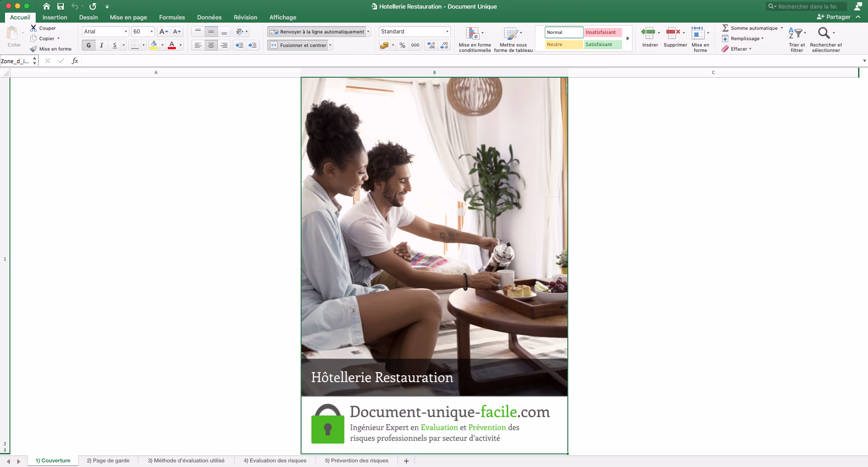Click the red font color button
Screen dimensions: 868x467
coord(172,45)
